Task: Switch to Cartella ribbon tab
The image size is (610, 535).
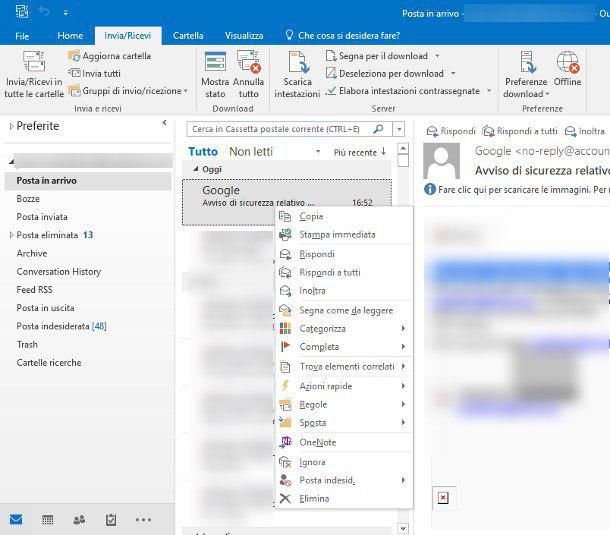Action: [188, 36]
